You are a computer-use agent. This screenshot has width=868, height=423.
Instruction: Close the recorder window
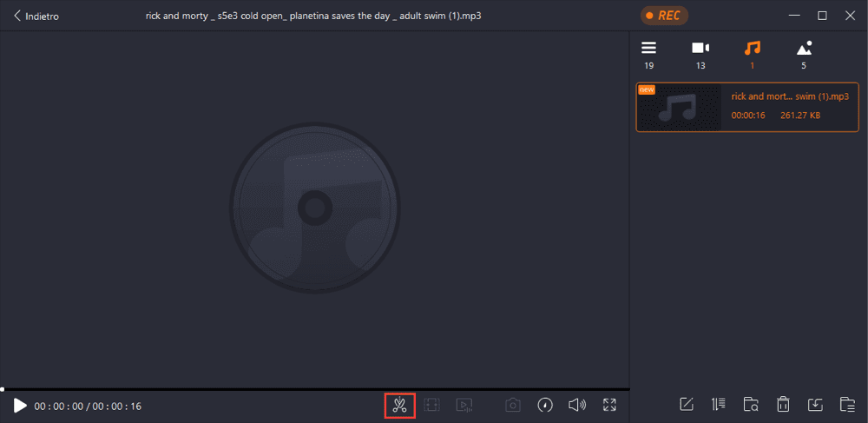tap(851, 16)
